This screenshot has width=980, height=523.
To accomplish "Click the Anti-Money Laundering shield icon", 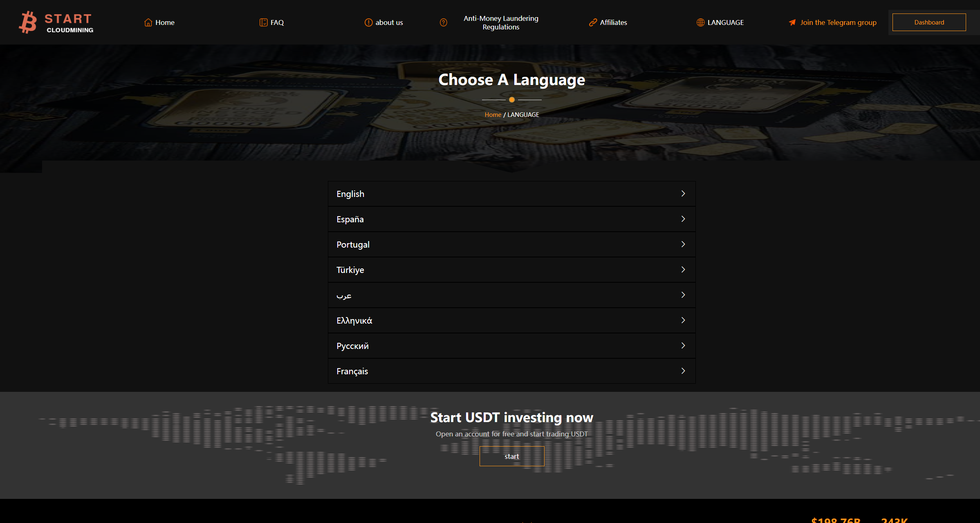I will pyautogui.click(x=443, y=21).
